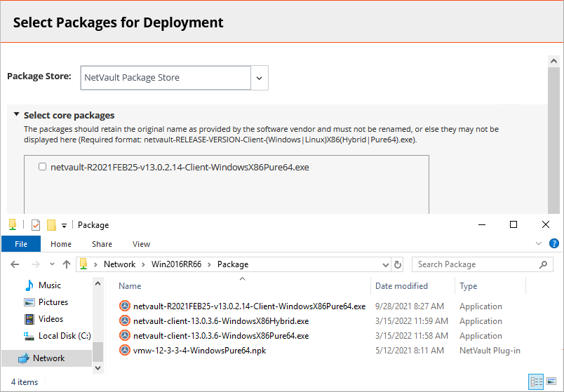Open the address bar history dropdown

click(x=386, y=264)
